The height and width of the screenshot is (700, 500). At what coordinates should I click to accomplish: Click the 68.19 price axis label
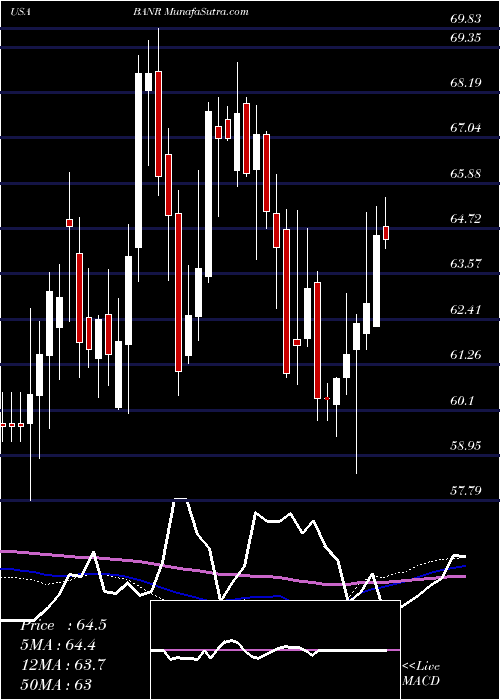[466, 83]
